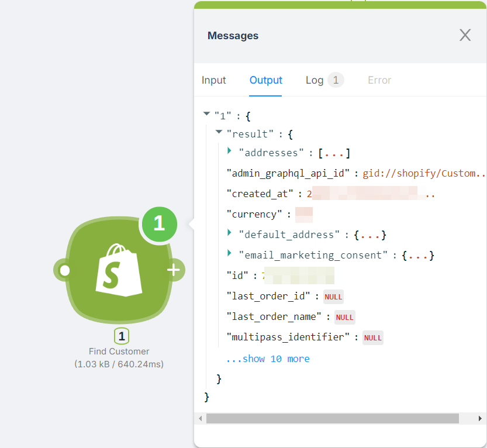Switch to the Input tab

tap(214, 80)
